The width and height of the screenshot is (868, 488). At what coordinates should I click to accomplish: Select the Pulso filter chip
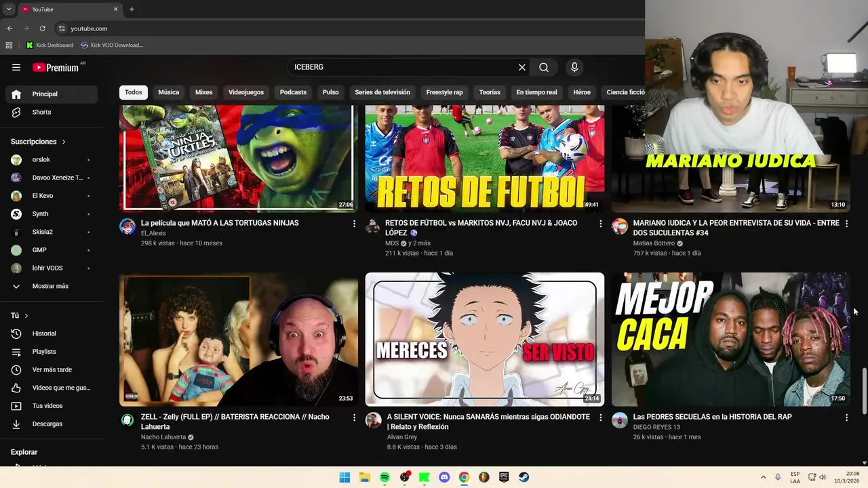331,92
